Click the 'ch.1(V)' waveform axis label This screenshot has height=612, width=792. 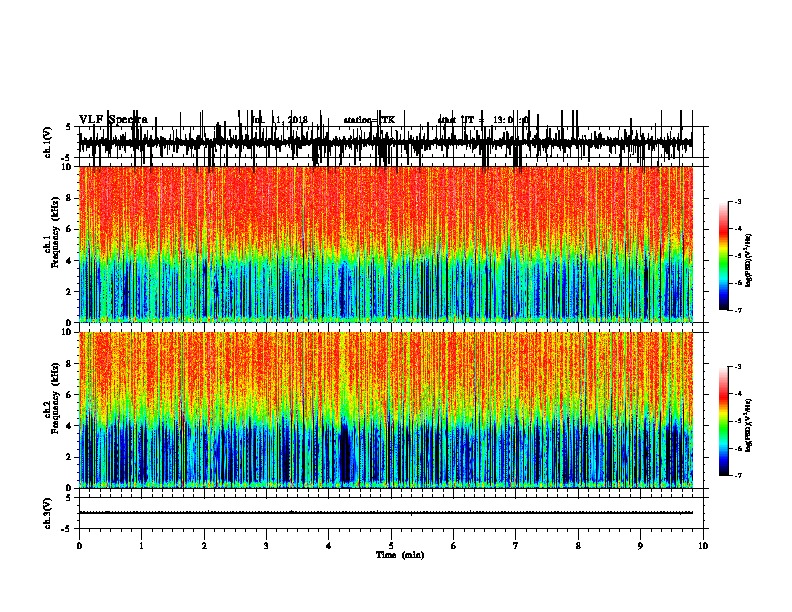(x=47, y=142)
